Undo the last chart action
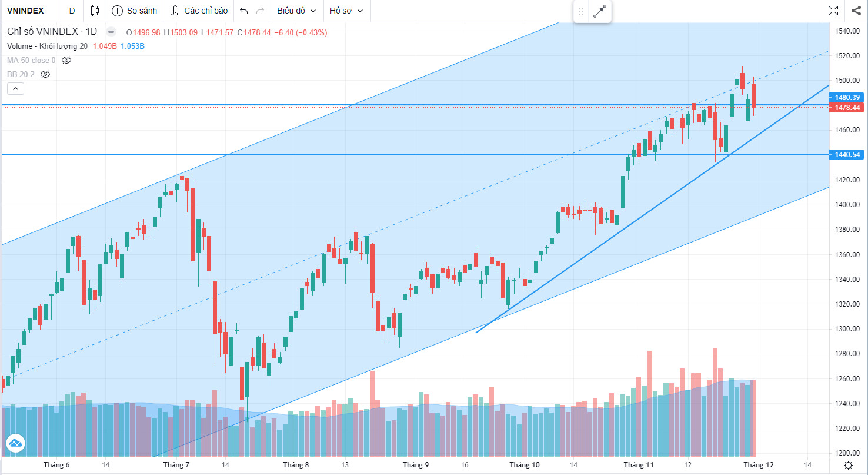 244,11
